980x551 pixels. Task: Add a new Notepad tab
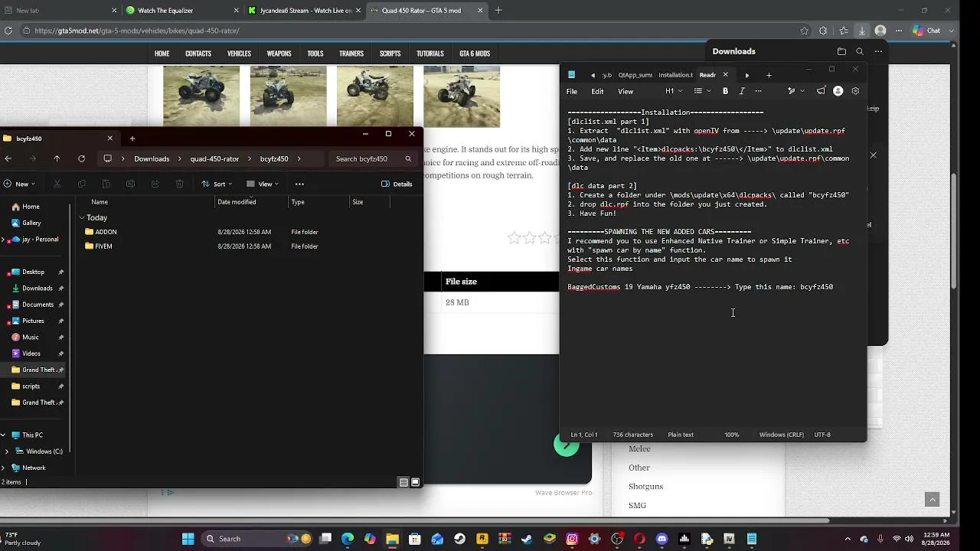769,75
